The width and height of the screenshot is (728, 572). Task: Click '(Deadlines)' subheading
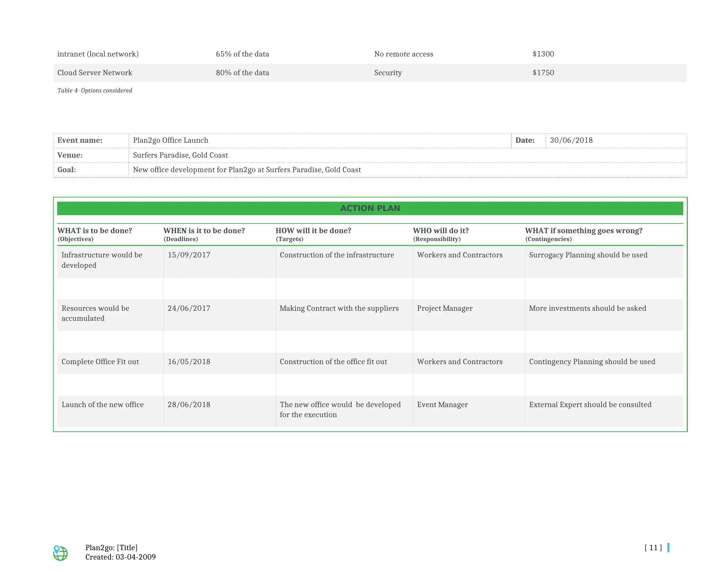181,239
